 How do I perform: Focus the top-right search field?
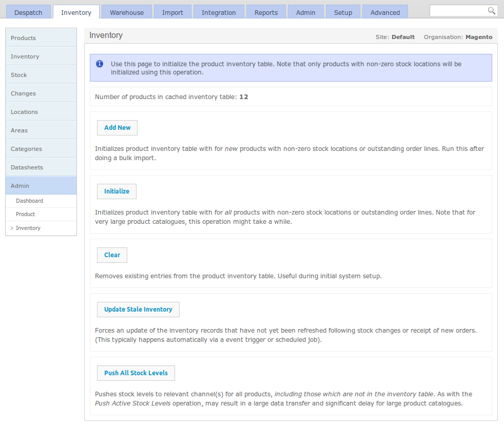click(458, 11)
